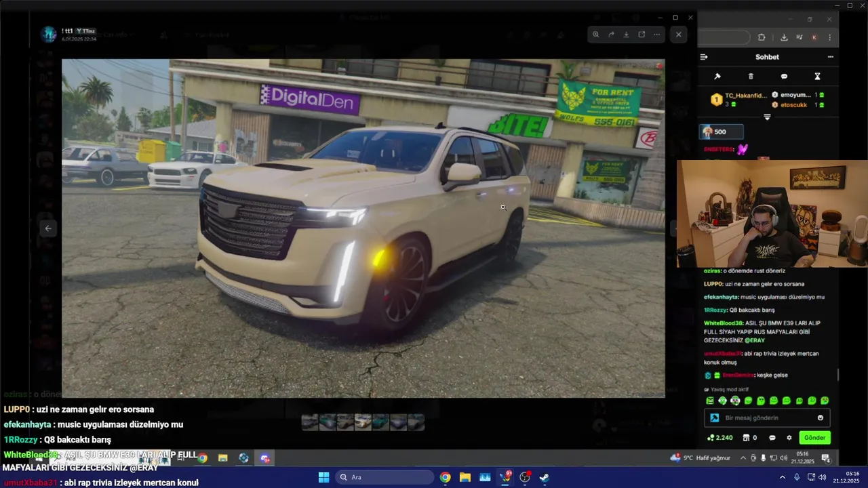Image resolution: width=868 pixels, height=488 pixels.
Task: Open the image in browser icon
Action: coord(642,35)
